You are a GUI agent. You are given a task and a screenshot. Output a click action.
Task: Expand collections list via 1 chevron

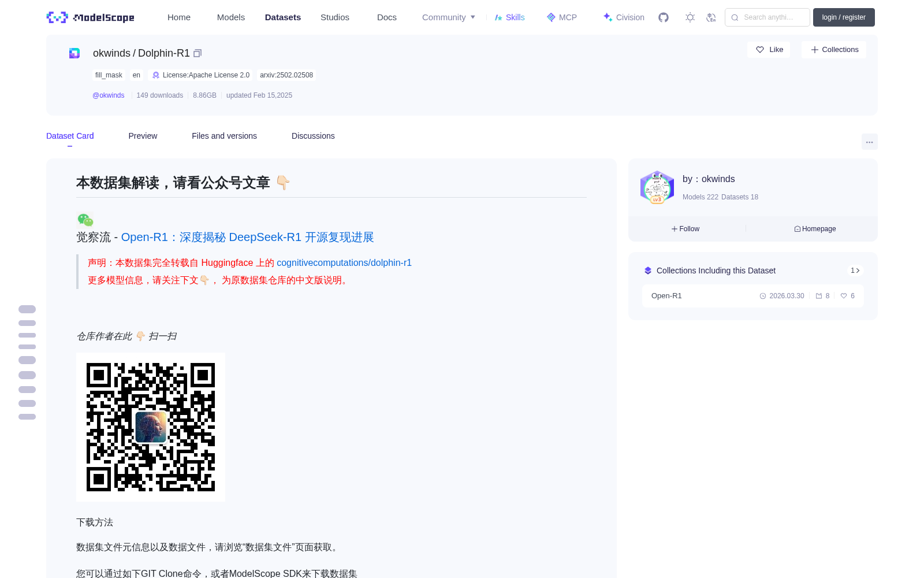855,271
